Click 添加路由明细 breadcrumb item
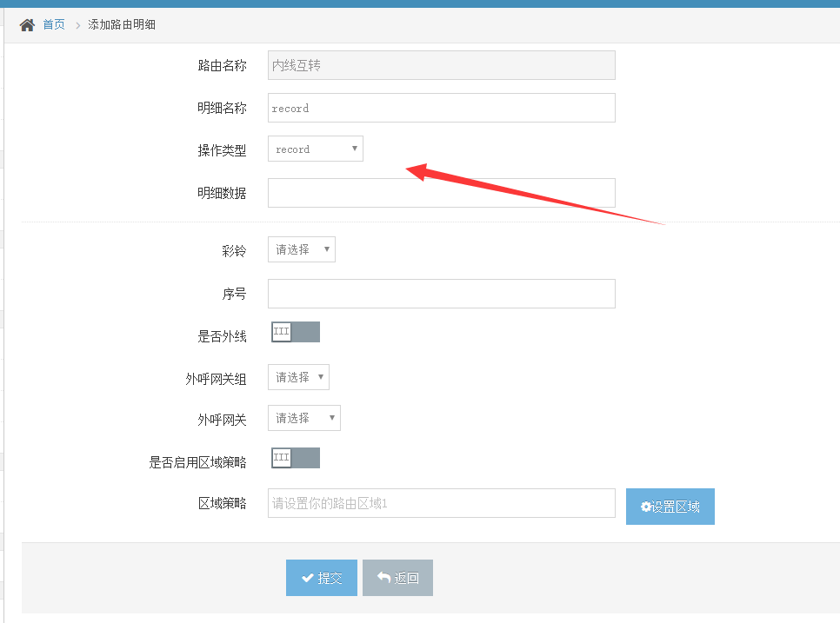The height and width of the screenshot is (623, 840). point(122,24)
